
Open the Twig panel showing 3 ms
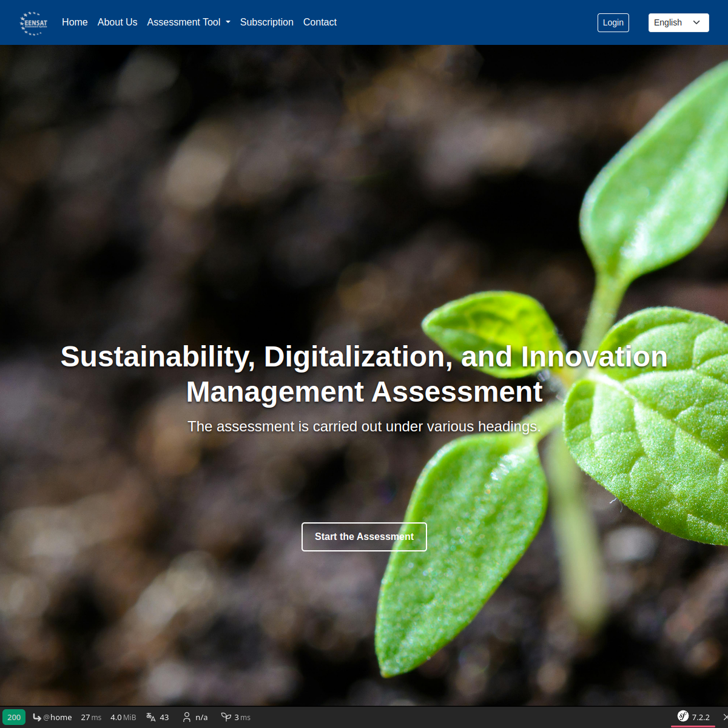point(236,717)
